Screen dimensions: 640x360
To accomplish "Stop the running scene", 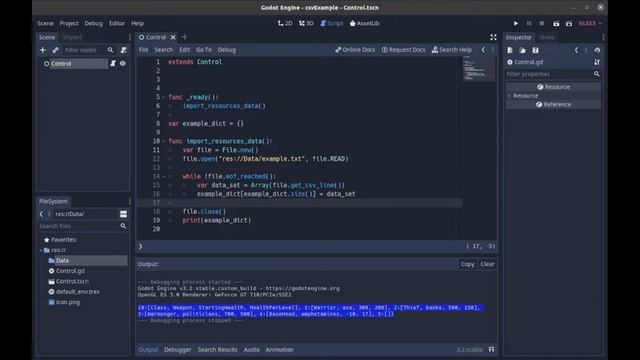I will coord(542,24).
